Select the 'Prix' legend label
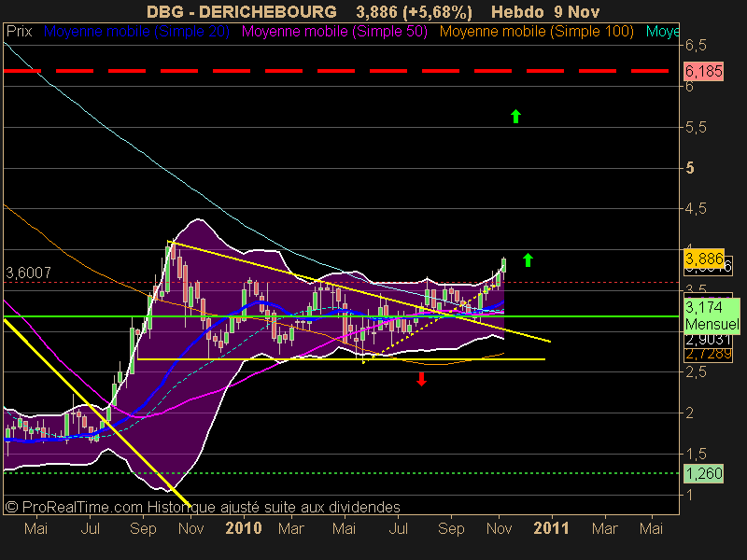 19,32
